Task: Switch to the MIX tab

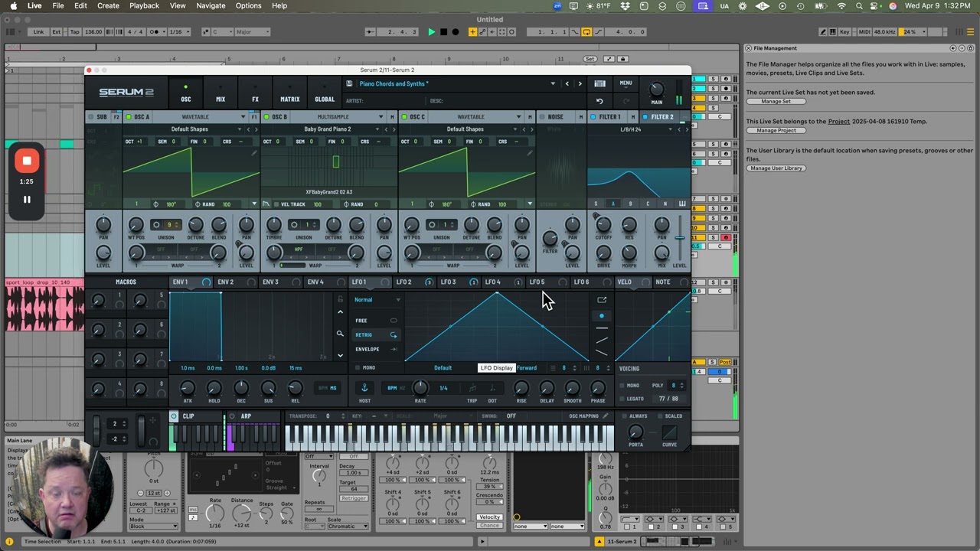Action: coord(220,93)
